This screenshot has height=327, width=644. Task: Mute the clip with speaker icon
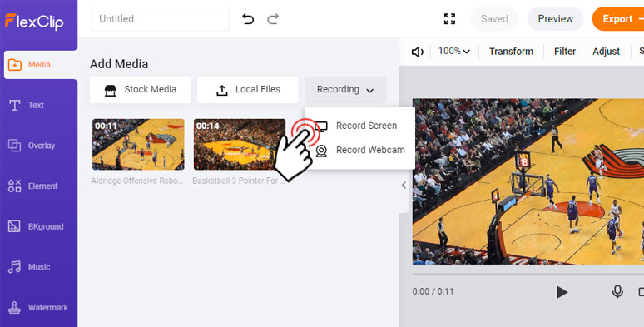click(418, 52)
